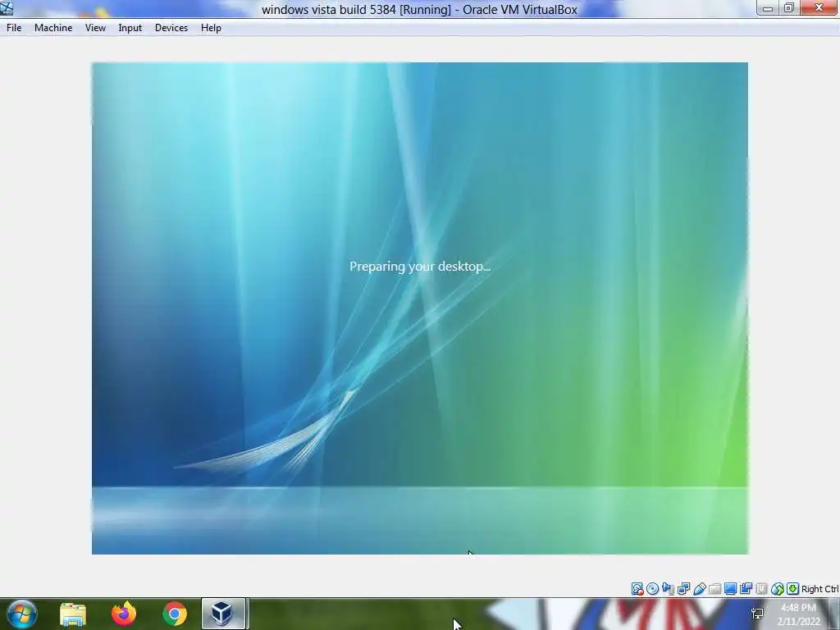840x630 pixels.
Task: Click the optical disc status icon
Action: point(652,589)
